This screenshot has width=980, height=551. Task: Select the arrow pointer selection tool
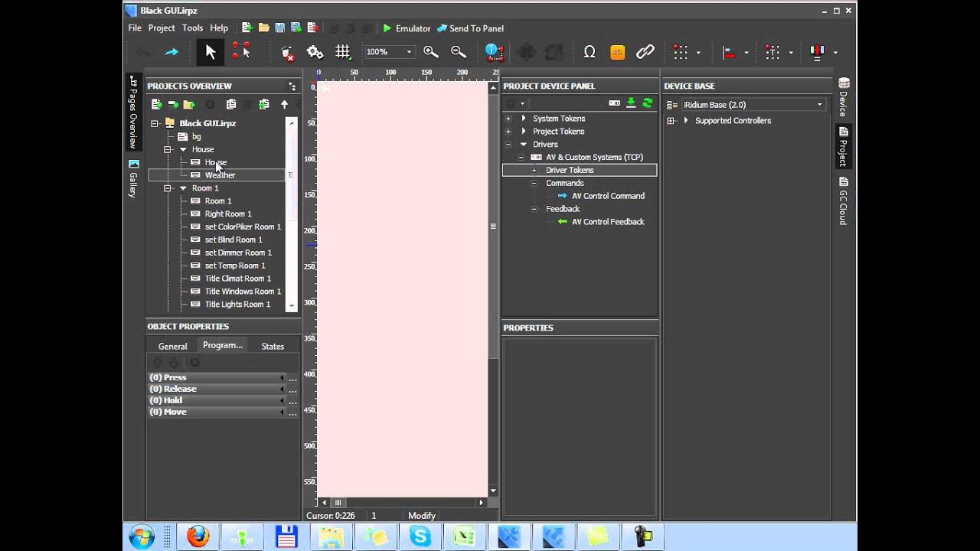click(211, 52)
